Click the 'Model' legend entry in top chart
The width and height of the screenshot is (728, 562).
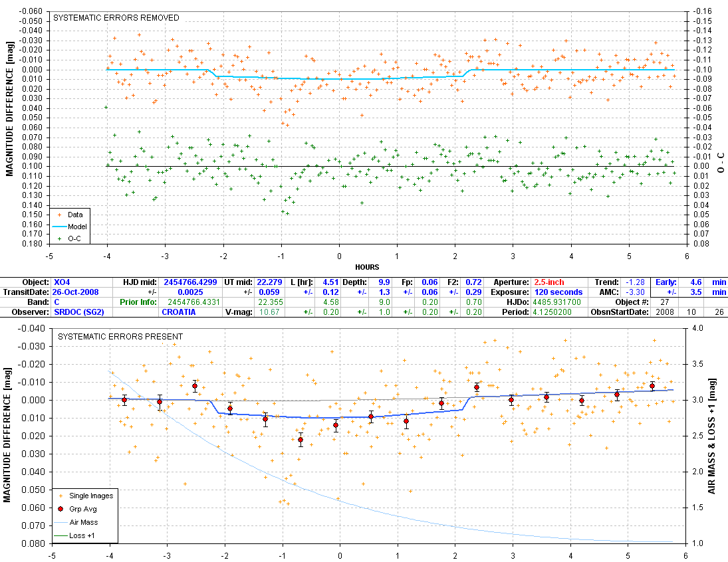[x=77, y=227]
